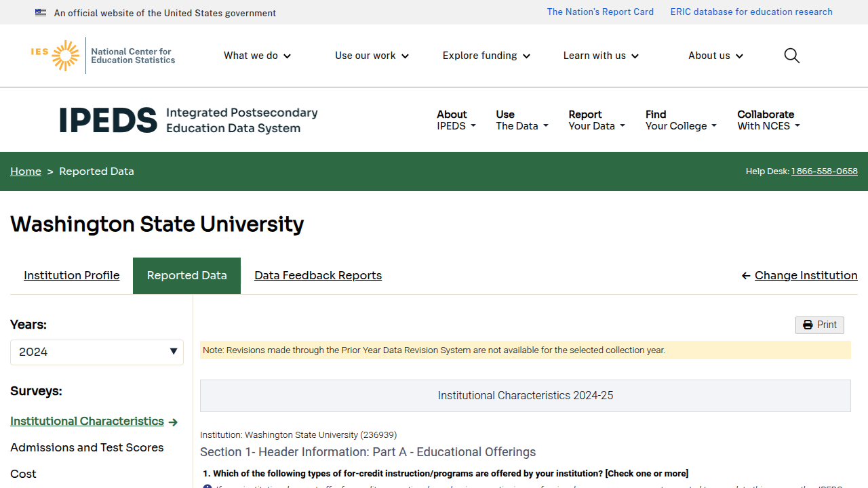Expand the About us menu
Image resolution: width=868 pixels, height=488 pixels.
[x=715, y=56]
